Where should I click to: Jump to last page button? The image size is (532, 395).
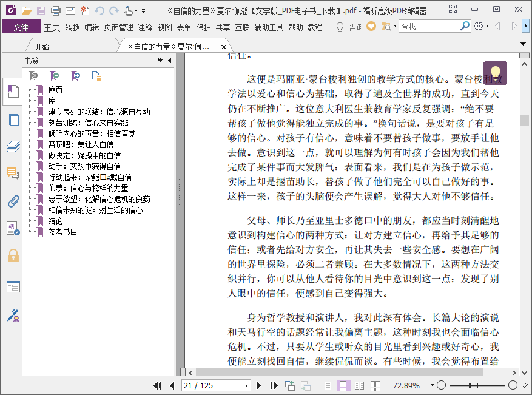(x=274, y=385)
